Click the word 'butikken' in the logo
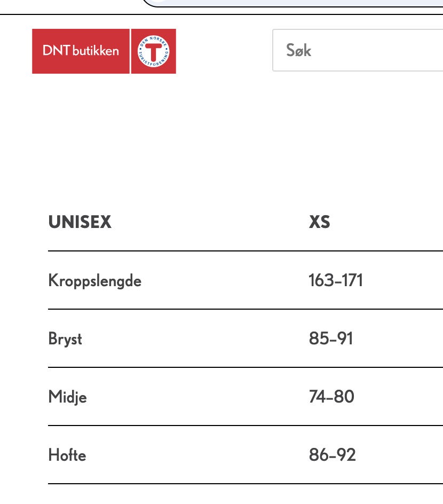This screenshot has width=443, height=504. (96, 51)
